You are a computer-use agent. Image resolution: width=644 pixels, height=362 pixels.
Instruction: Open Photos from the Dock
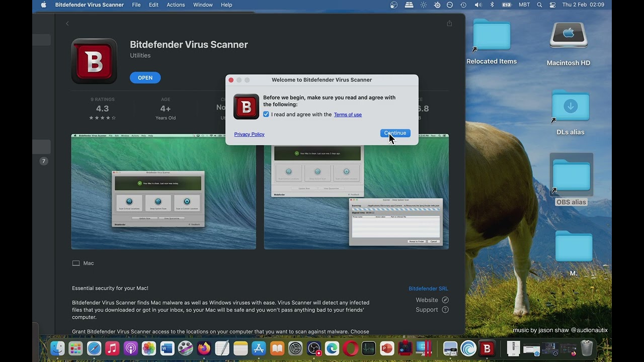[149, 348]
